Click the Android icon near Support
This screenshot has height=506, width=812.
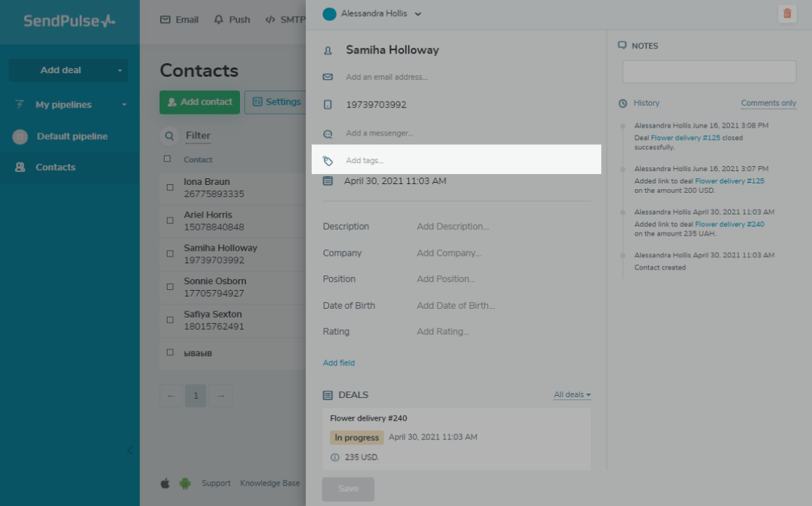184,482
